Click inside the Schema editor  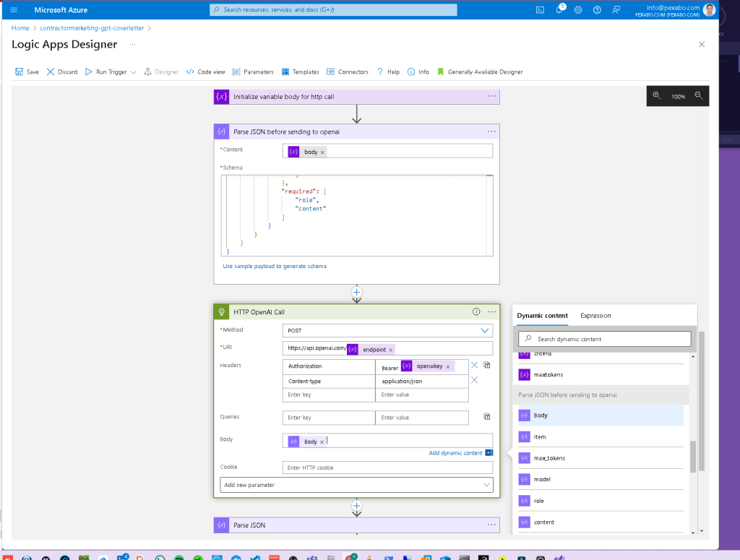(x=357, y=215)
